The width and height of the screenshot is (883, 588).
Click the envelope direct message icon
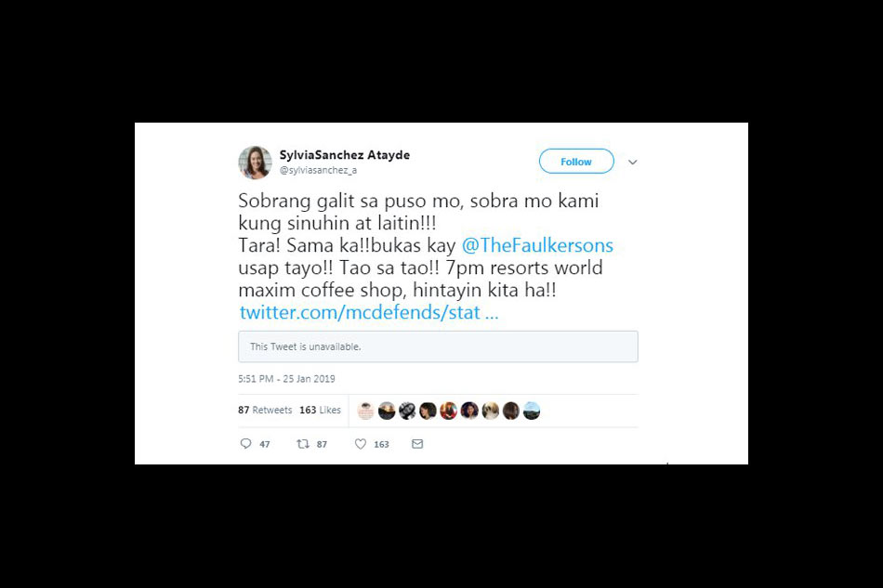(x=417, y=444)
